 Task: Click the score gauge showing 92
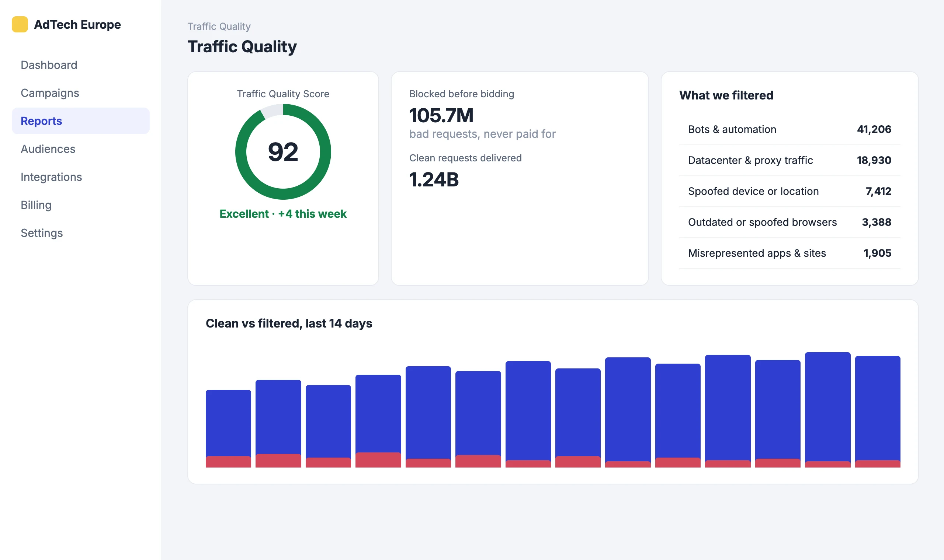(x=283, y=152)
